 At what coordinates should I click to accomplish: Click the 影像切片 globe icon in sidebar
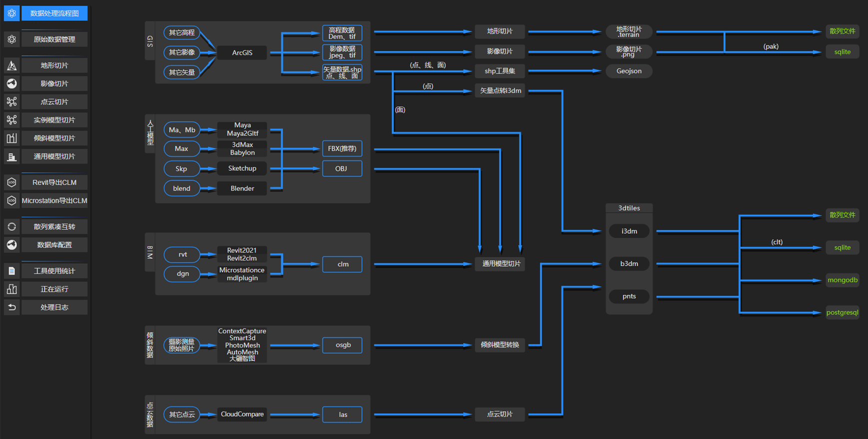11,83
